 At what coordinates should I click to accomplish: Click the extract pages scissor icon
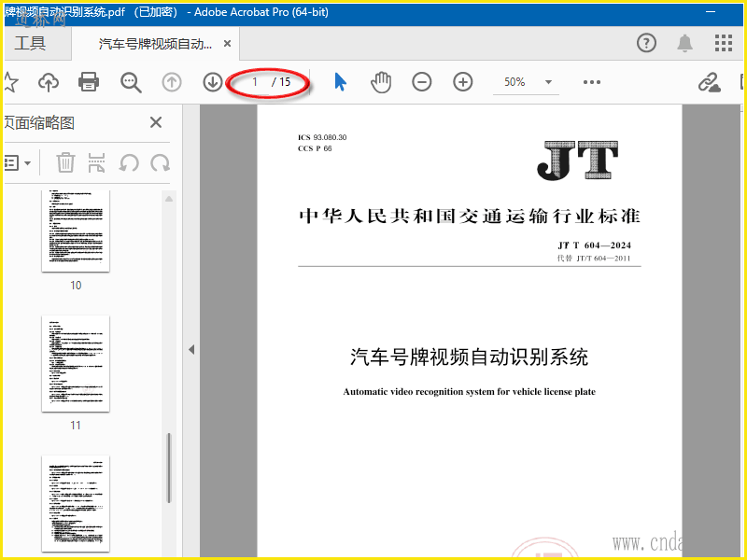click(97, 162)
